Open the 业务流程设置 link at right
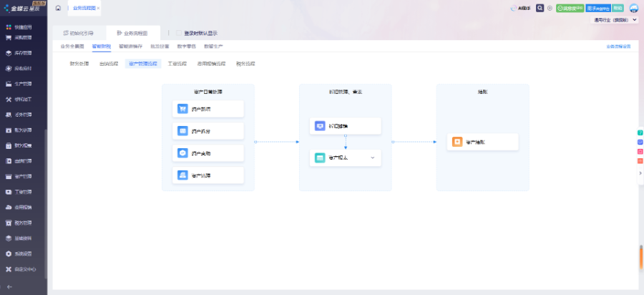Viewport: 644px width, 295px height. pyautogui.click(x=618, y=46)
